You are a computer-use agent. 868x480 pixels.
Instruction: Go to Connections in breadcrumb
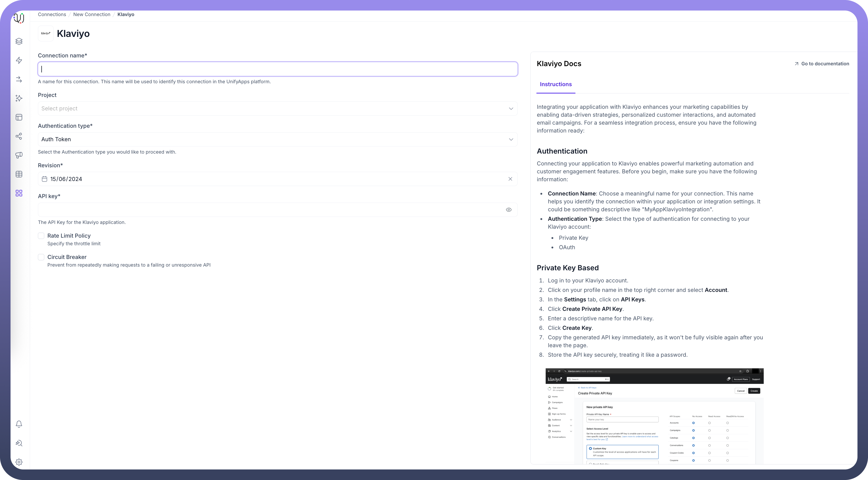click(x=52, y=14)
